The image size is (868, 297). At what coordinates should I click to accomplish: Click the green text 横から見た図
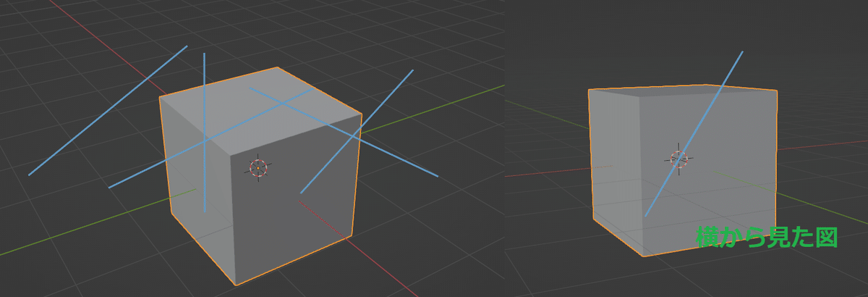click(x=767, y=237)
